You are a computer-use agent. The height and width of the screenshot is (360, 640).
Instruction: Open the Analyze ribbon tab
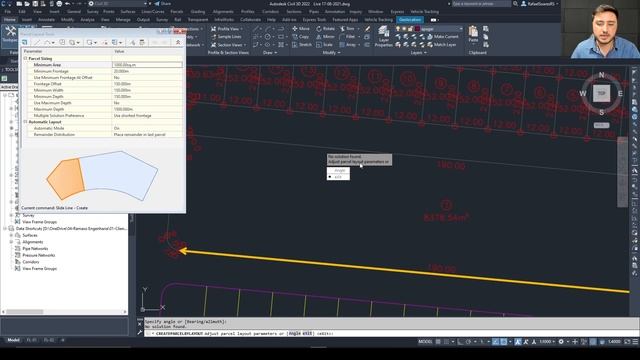pos(87,19)
